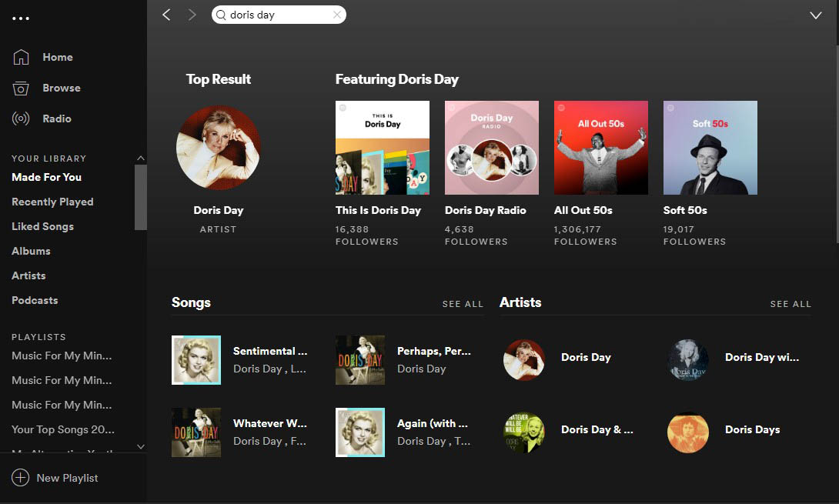The image size is (839, 504).
Task: Open Doris Day & ... artist avatar
Action: click(524, 432)
